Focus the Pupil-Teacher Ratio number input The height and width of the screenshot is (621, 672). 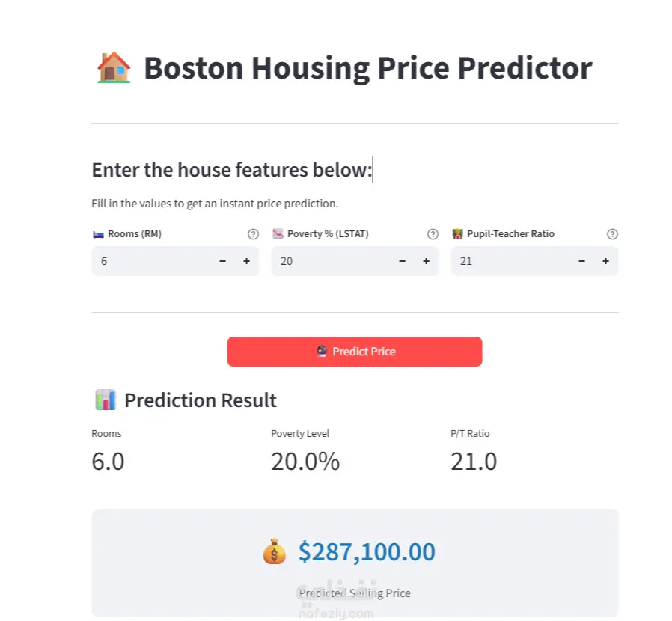coord(509,261)
